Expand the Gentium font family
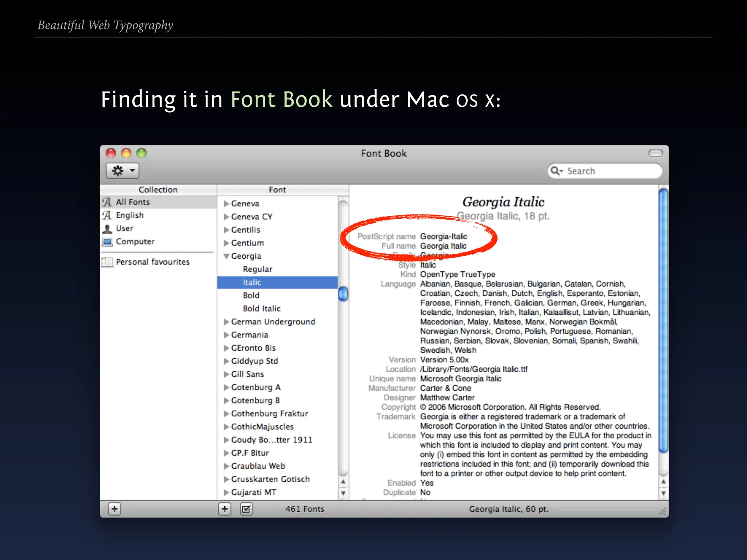Image resolution: width=747 pixels, height=560 pixels. click(227, 243)
